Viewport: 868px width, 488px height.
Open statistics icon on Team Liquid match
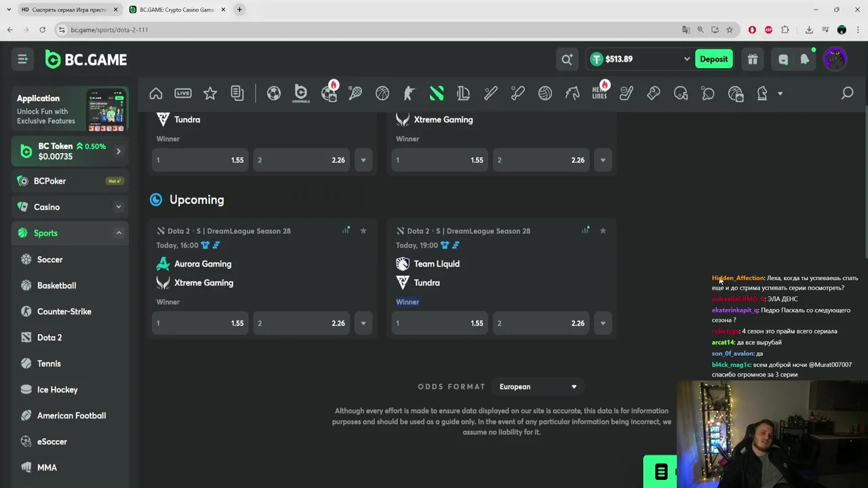[585, 230]
